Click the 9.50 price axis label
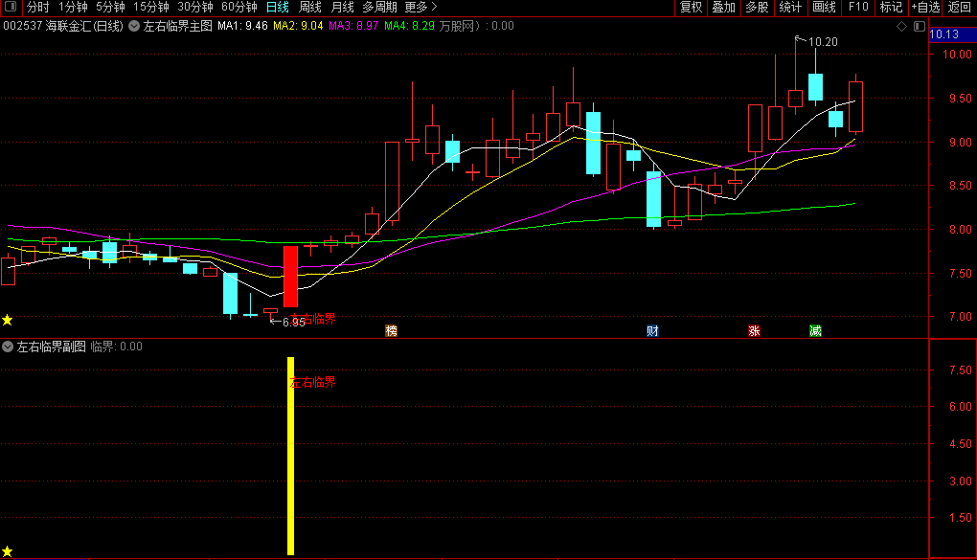 (x=960, y=99)
